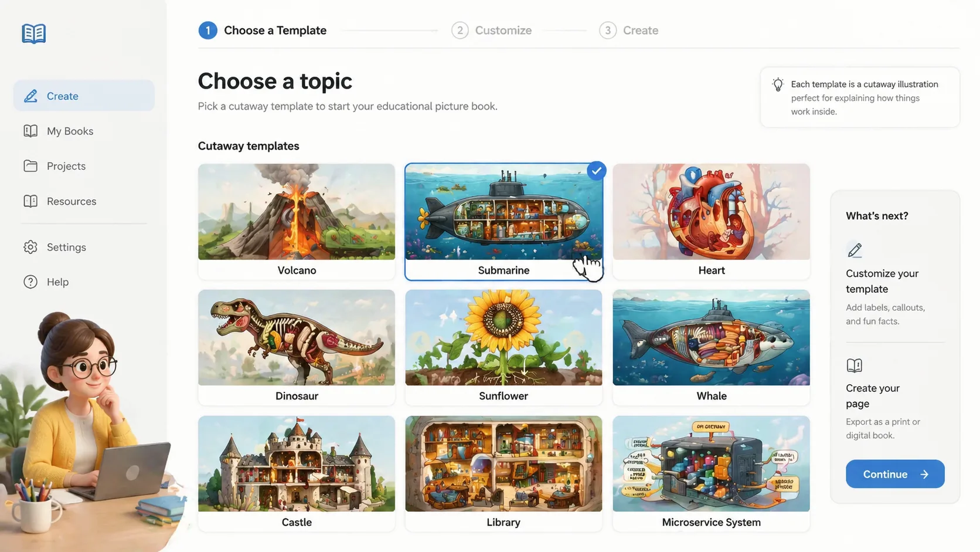Click the pencil icon above Customize your template
The width and height of the screenshot is (980, 552).
pos(855,250)
